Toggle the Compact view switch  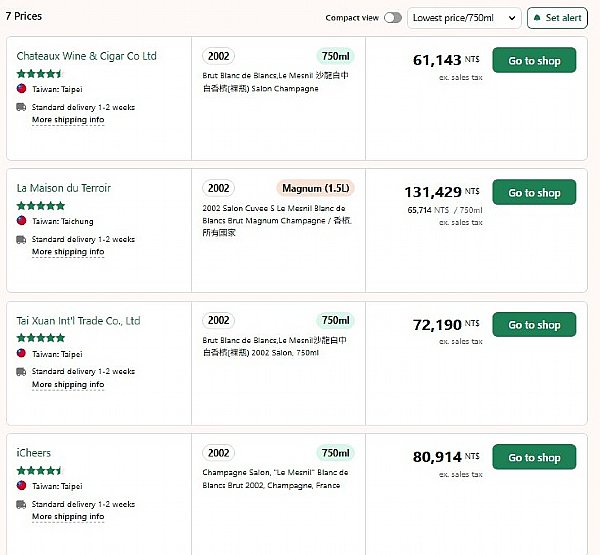393,18
